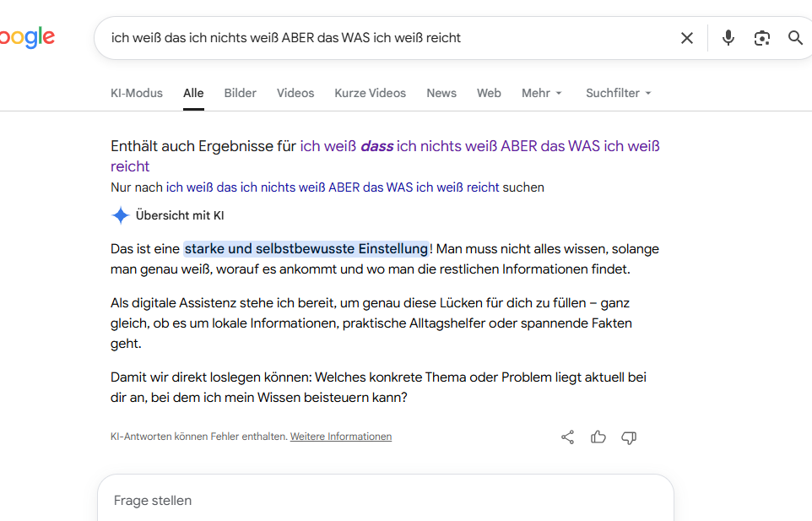Start voice search with the microphone icon

[728, 38]
